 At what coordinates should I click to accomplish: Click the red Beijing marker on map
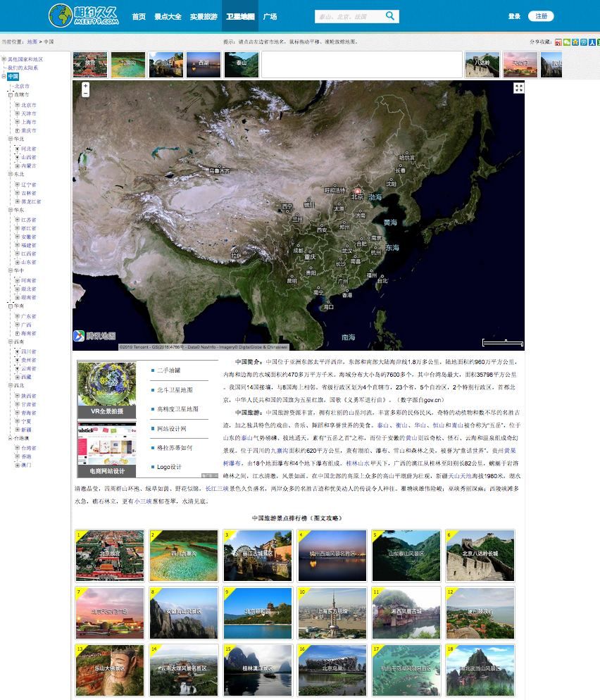tap(357, 191)
